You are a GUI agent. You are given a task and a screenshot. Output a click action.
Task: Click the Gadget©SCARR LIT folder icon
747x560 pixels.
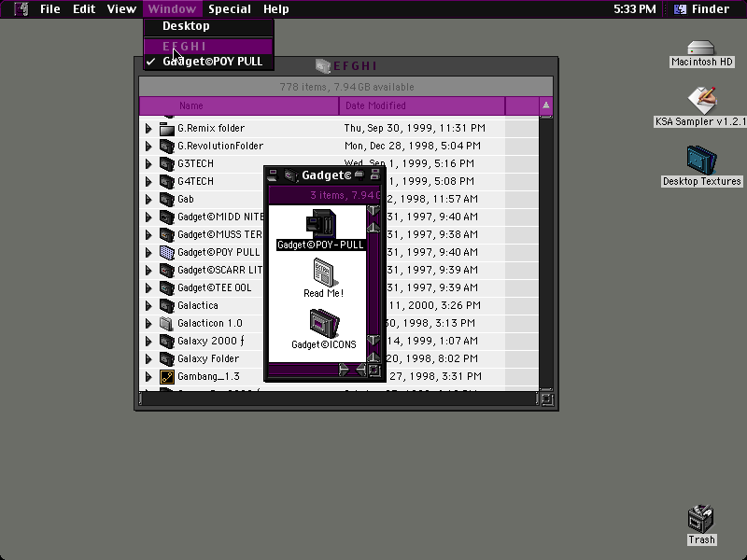(167, 270)
